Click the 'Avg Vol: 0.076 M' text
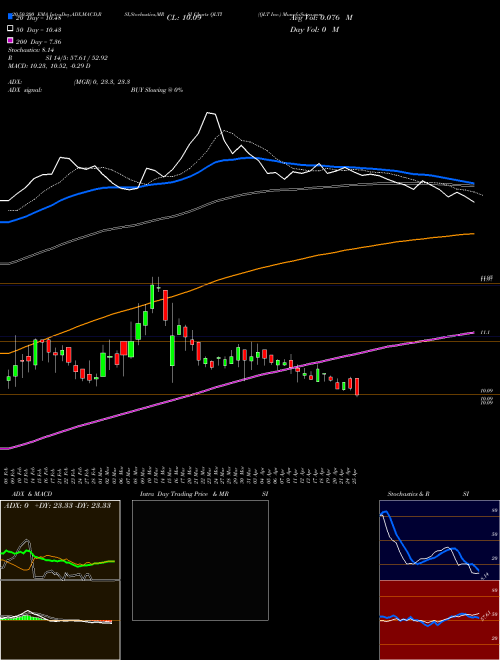This screenshot has height=660, width=500. point(321,18)
